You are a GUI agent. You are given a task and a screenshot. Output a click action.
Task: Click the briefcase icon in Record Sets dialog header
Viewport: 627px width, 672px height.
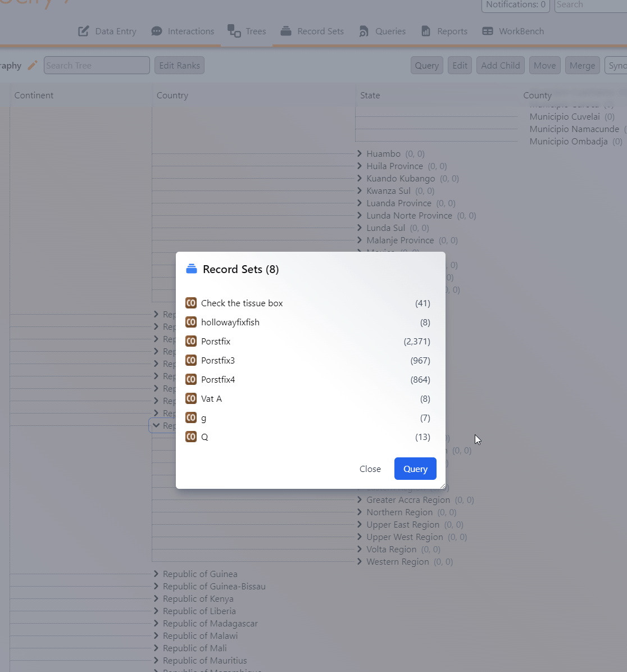click(x=192, y=269)
